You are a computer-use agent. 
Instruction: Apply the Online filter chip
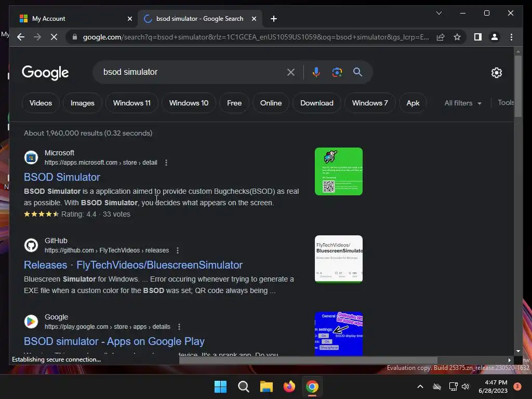[271, 103]
